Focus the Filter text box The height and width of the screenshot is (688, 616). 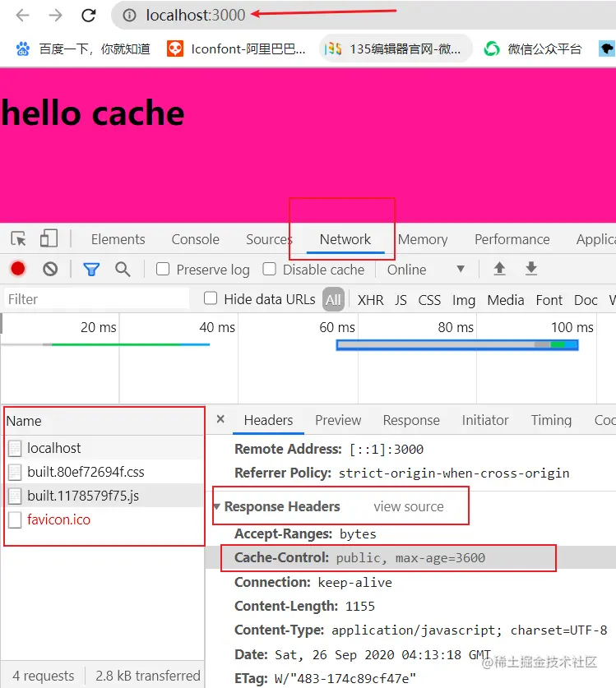click(x=96, y=299)
